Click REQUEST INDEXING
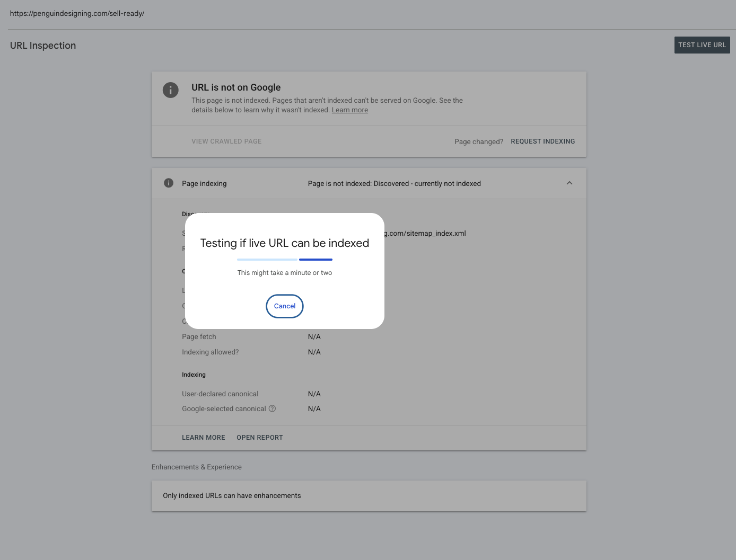 [543, 141]
